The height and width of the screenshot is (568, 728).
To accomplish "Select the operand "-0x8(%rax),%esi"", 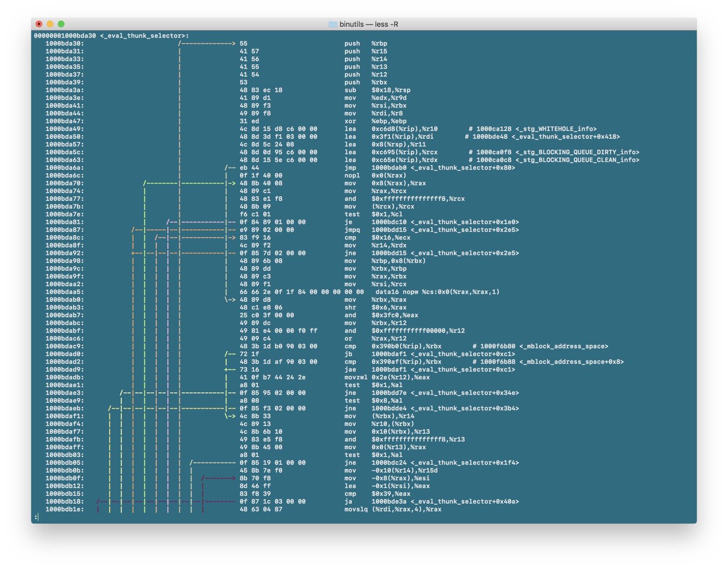I will point(401,479).
